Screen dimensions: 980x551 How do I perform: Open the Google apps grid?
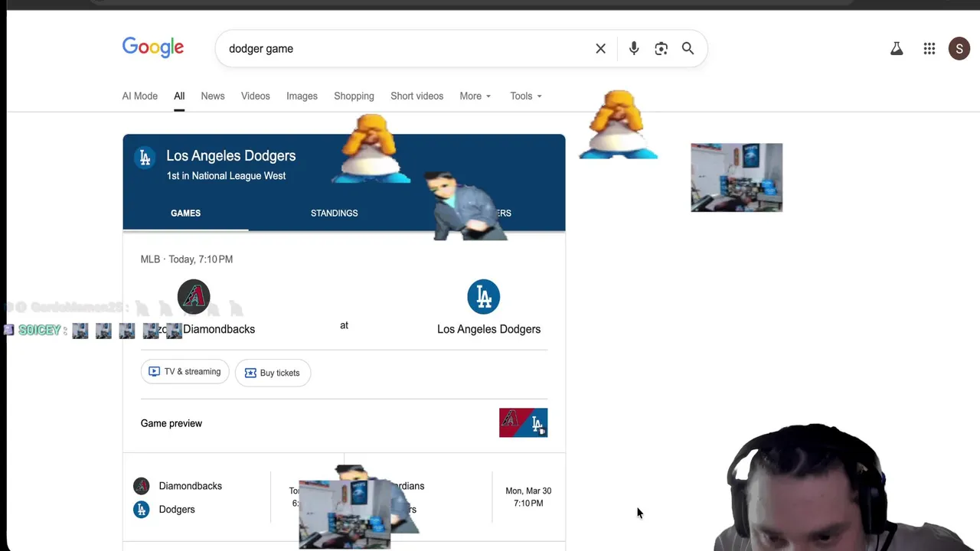929,48
